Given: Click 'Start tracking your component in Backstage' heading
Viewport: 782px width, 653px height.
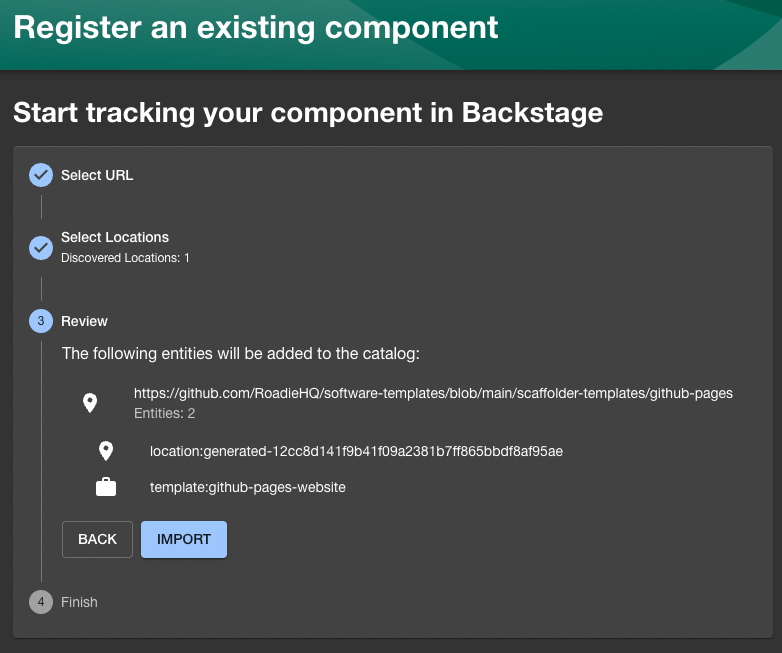Looking at the screenshot, I should [308, 112].
